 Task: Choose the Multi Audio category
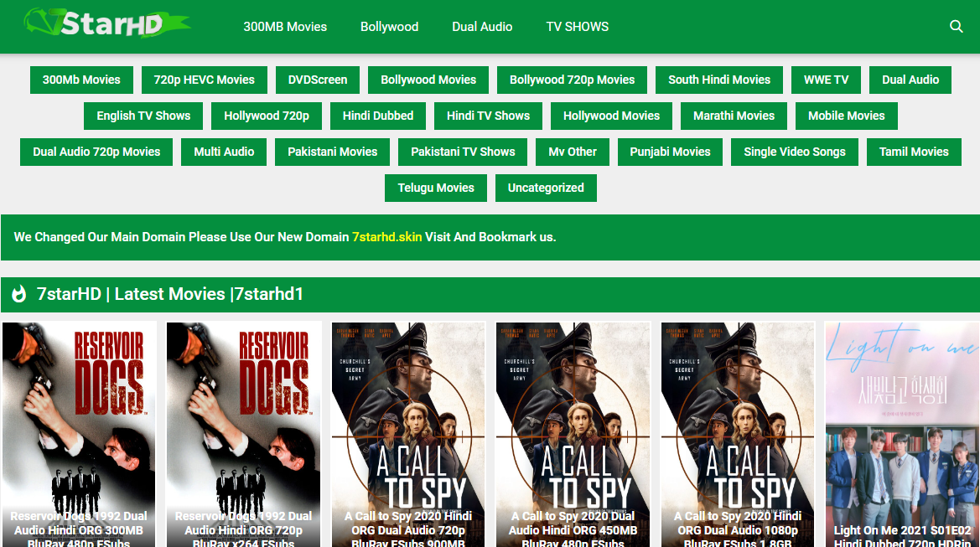point(224,152)
